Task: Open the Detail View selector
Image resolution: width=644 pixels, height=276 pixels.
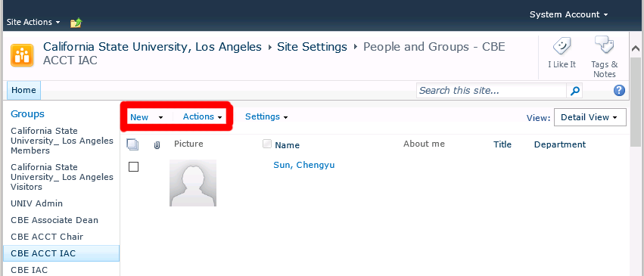Action: tap(590, 117)
